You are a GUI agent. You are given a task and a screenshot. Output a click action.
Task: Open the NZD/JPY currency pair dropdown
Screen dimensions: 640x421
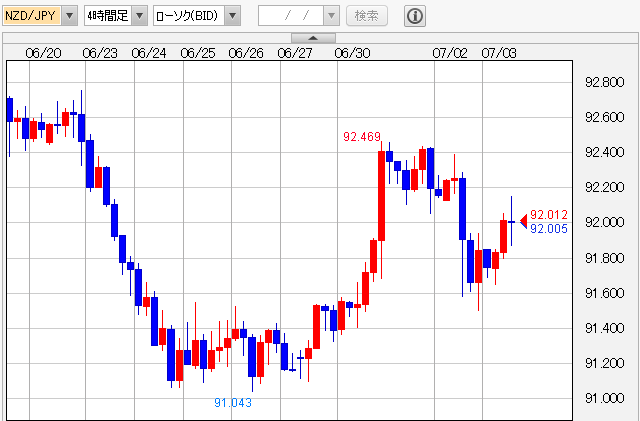[x=40, y=16]
